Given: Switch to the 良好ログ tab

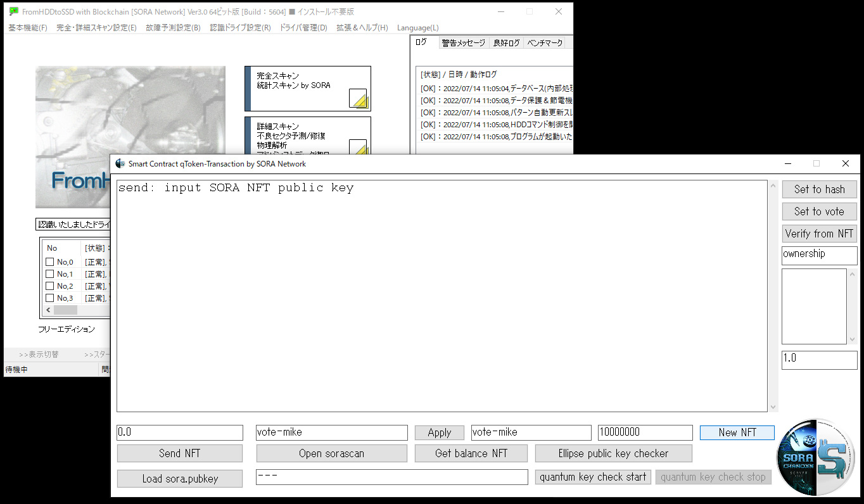Looking at the screenshot, I should [506, 43].
